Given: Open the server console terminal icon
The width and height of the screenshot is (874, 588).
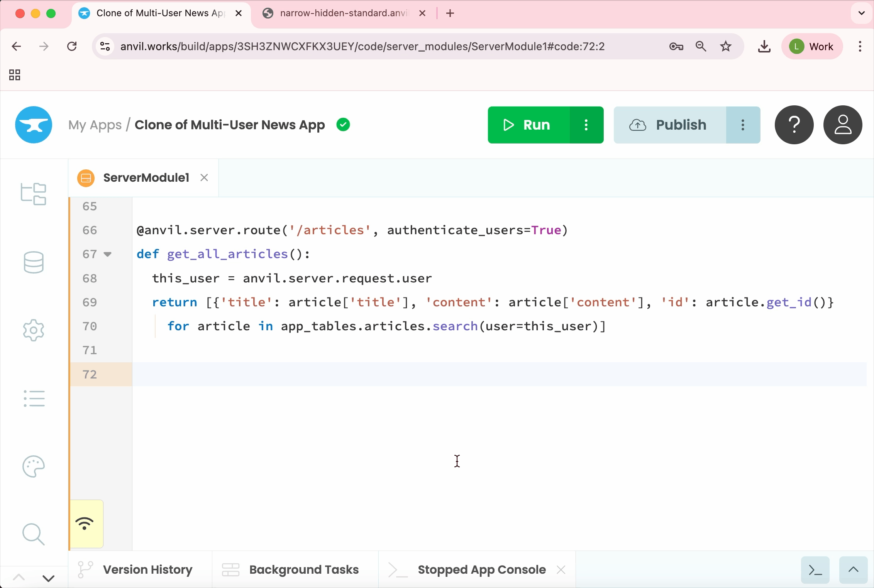Looking at the screenshot, I should (x=815, y=570).
